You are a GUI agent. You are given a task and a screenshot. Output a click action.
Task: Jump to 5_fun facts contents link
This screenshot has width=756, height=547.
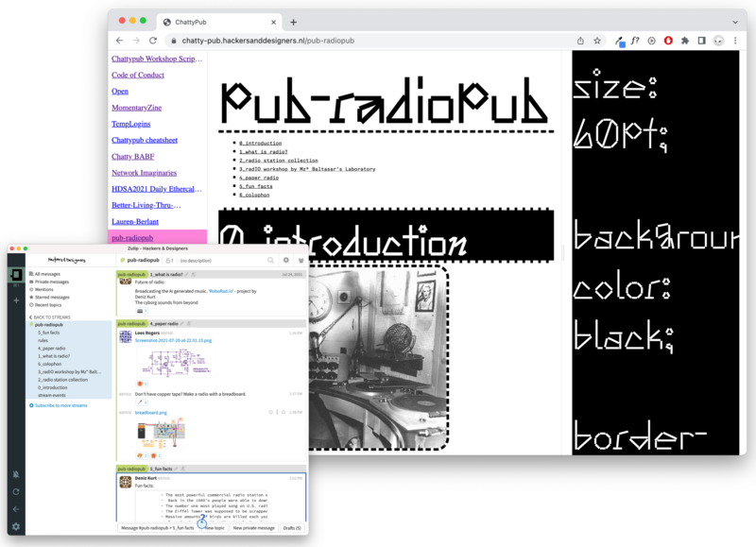click(x=256, y=186)
